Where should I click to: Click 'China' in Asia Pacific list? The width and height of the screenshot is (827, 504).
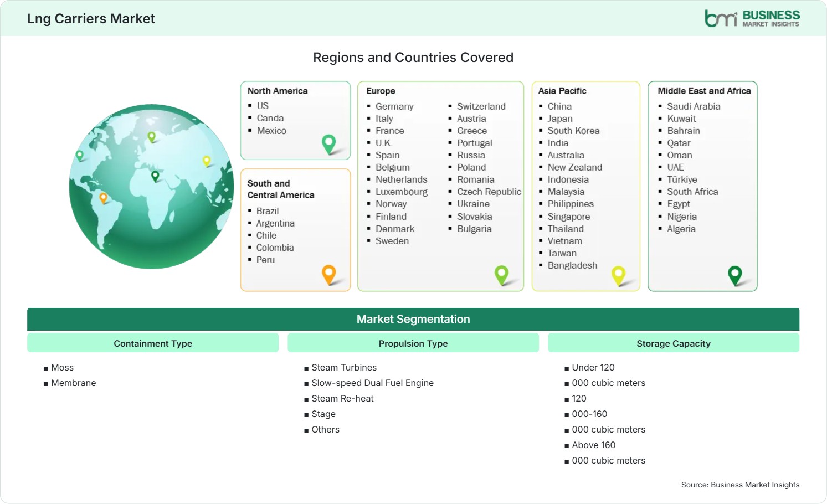[x=559, y=106]
